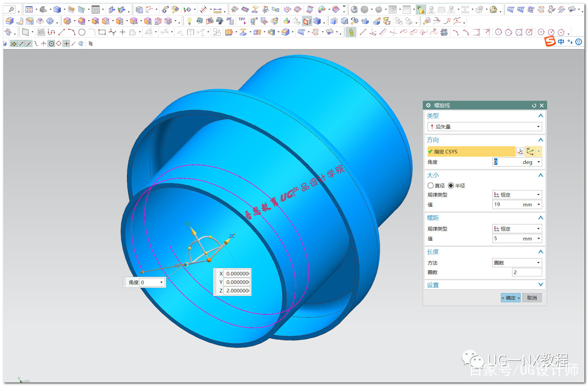This screenshot has height=386, width=588.
Task: Toggle the chain link selection icon
Action: coord(351,32)
